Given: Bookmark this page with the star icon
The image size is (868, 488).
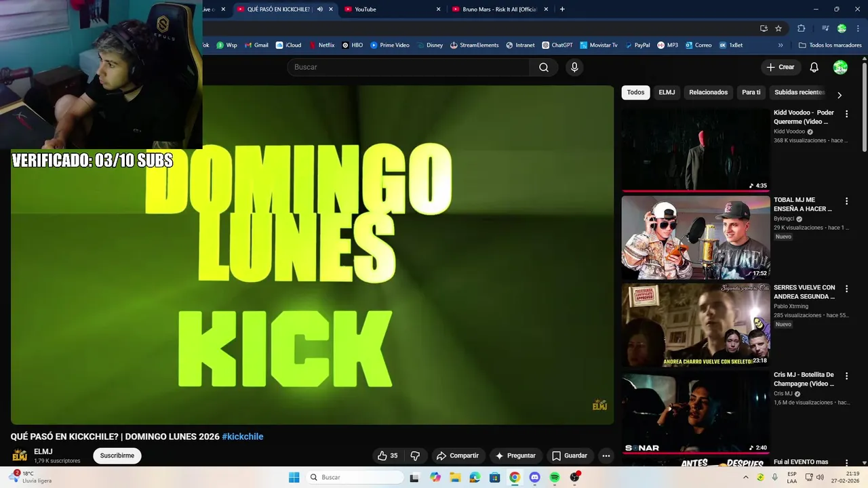Looking at the screenshot, I should [x=778, y=28].
